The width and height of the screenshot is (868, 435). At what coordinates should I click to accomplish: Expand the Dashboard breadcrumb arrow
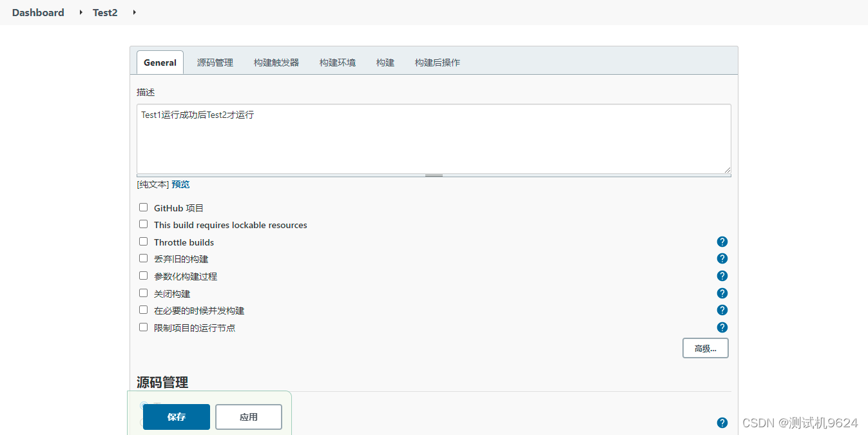click(x=81, y=12)
